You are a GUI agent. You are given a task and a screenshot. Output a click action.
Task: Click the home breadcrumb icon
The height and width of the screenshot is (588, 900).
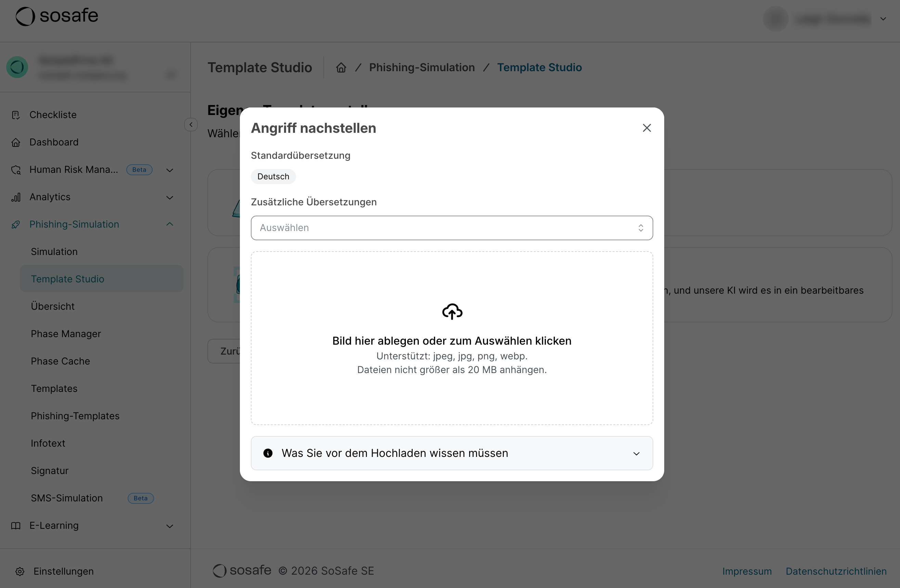[x=341, y=67]
